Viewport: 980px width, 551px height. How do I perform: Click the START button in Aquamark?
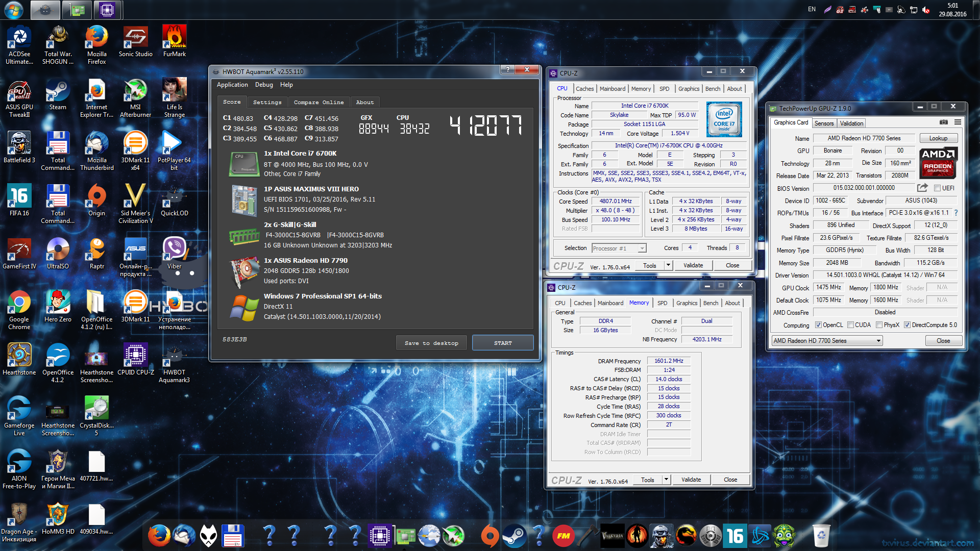[503, 343]
